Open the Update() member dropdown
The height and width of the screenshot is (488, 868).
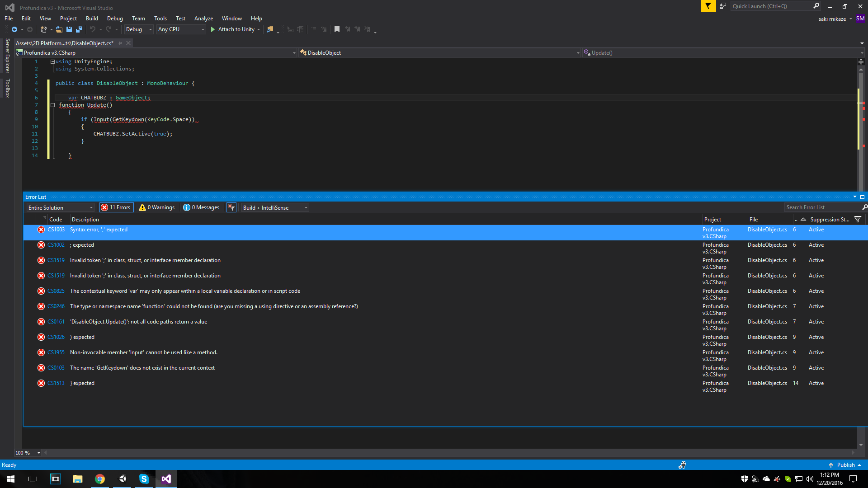click(723, 53)
